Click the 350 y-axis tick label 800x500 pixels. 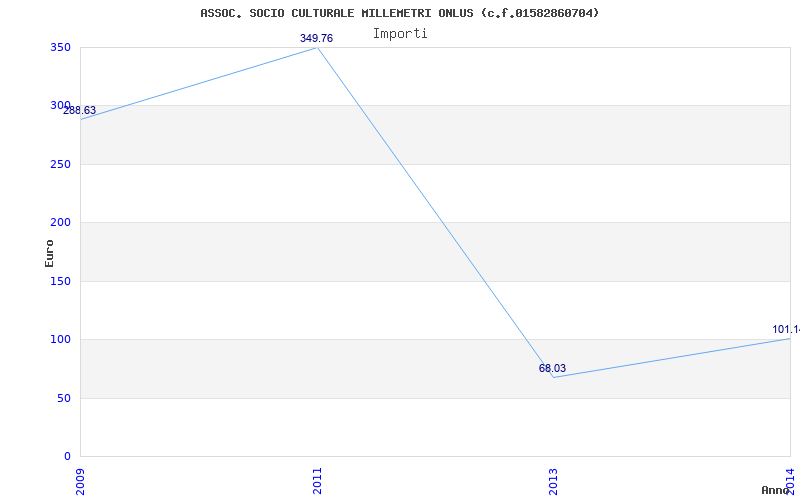60,47
